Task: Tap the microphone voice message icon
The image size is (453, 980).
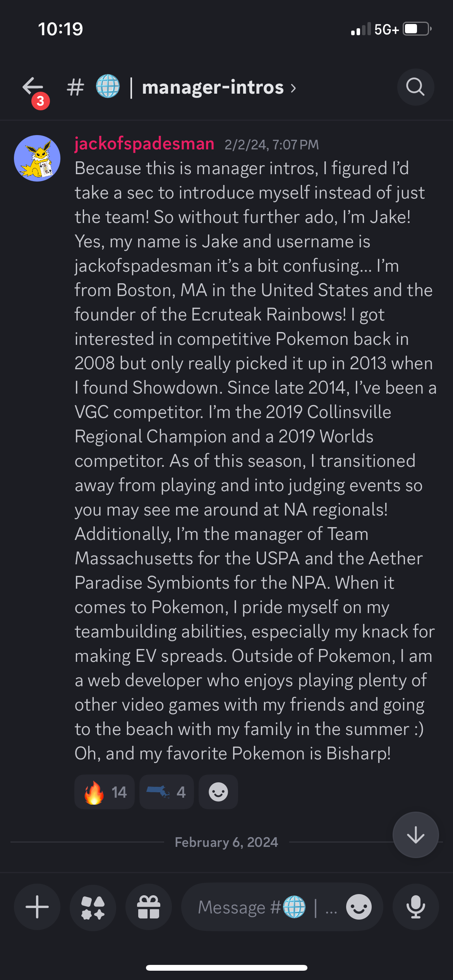Action: click(416, 907)
